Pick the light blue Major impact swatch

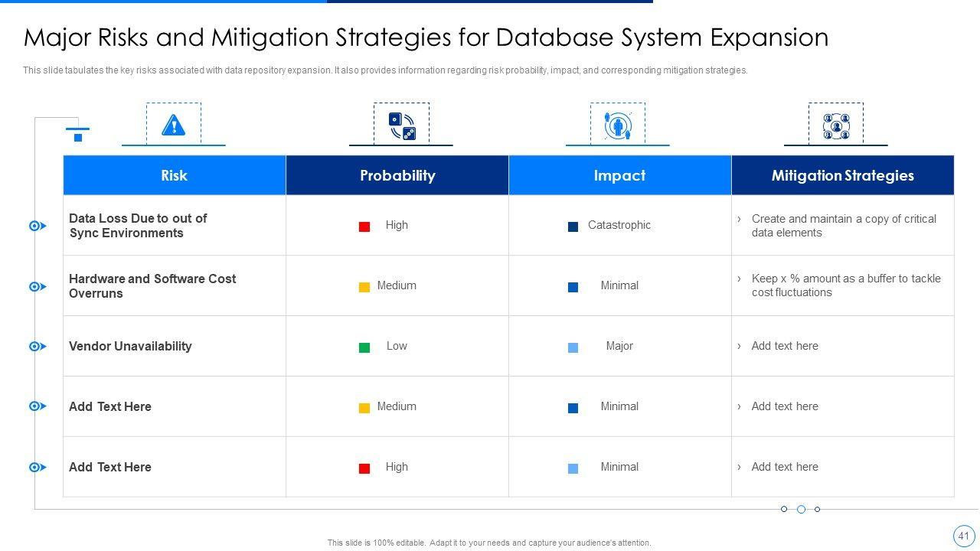click(573, 347)
